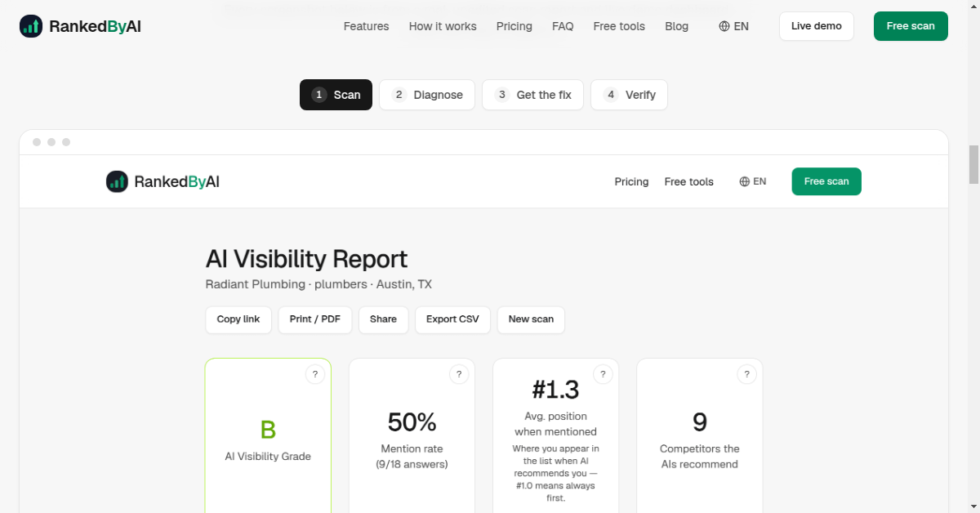Screen dimensions: 980x513
Task: Click the B grade AI Visibility card
Action: (268, 435)
